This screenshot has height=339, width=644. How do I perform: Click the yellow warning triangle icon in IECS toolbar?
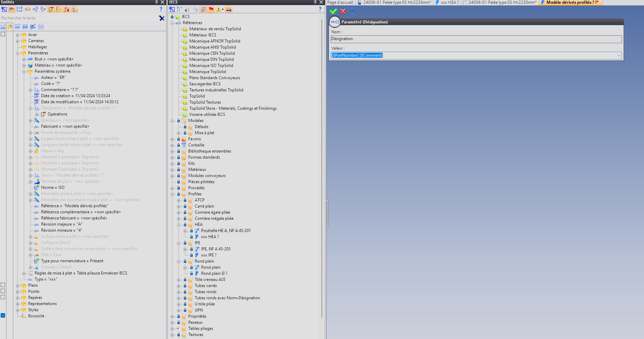(x=218, y=9)
